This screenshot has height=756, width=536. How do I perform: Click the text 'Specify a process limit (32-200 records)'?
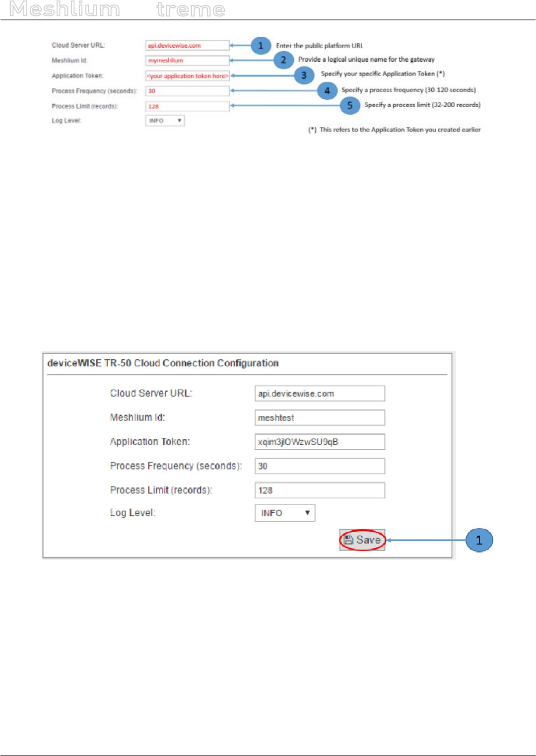point(422,105)
